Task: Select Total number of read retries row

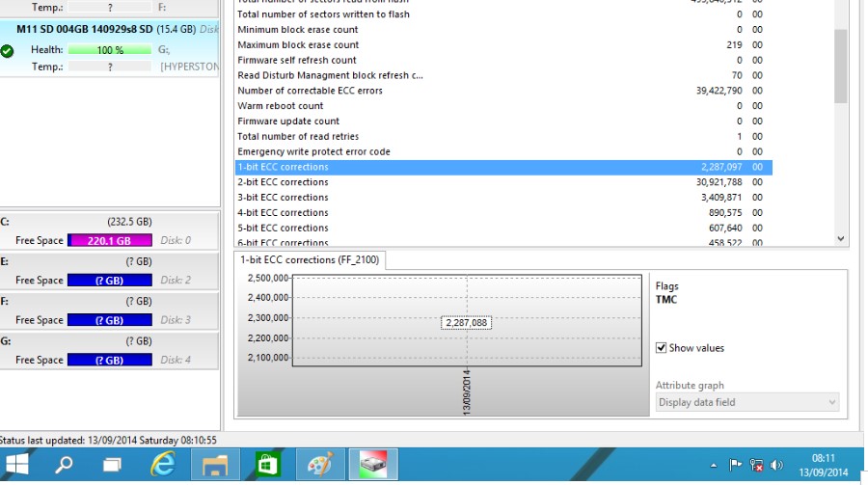Action: click(x=503, y=136)
